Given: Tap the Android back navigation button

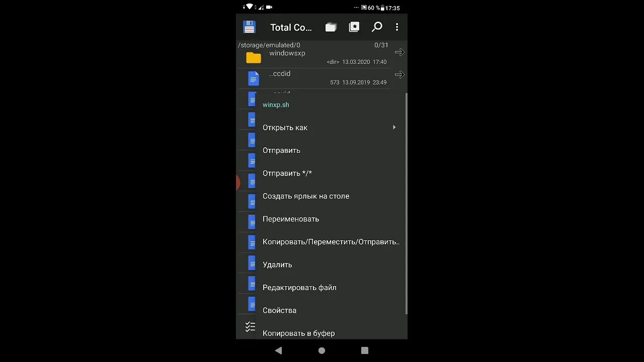Looking at the screenshot, I should click(278, 350).
